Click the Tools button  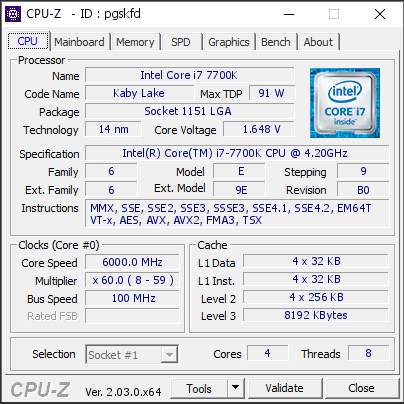(199, 388)
